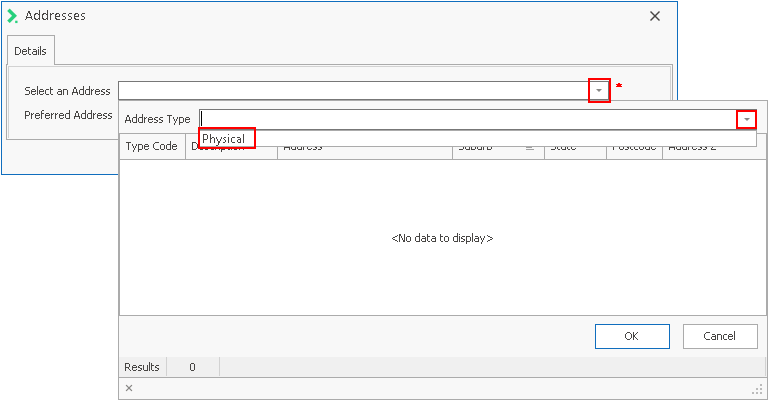
Task: Click the Results count value 0
Action: click(x=192, y=367)
